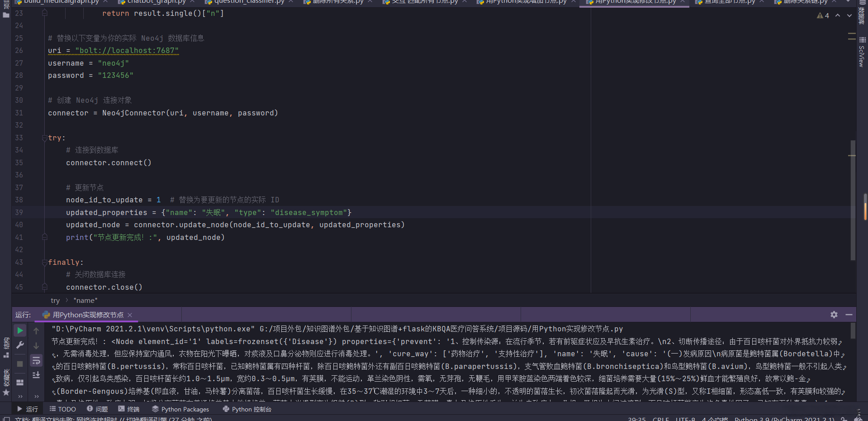Toggle the SciView side tool window
Screen dimensions: 868x421
point(862,52)
